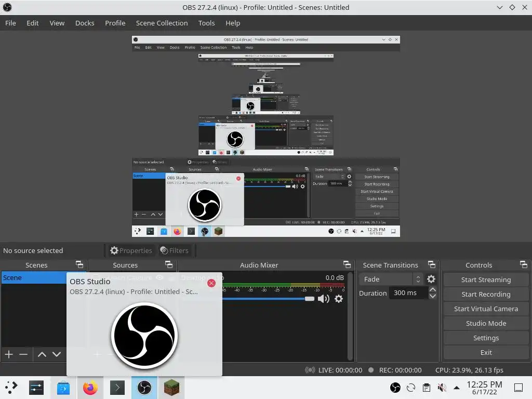
Task: Open audio track settings gear
Action: tap(339, 299)
